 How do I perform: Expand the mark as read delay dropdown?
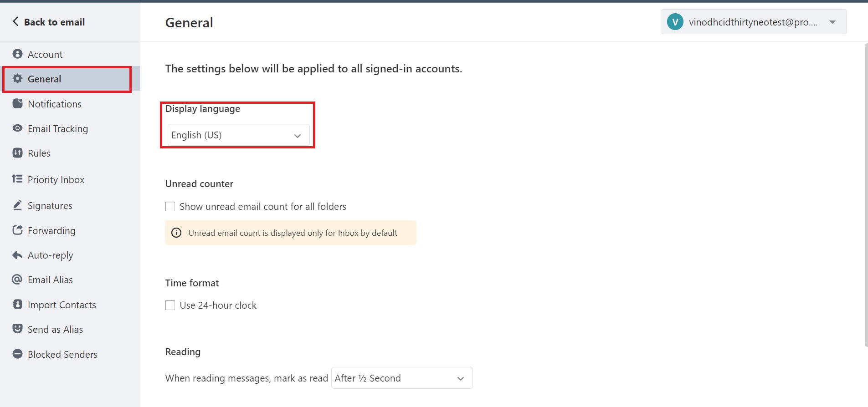pos(402,378)
